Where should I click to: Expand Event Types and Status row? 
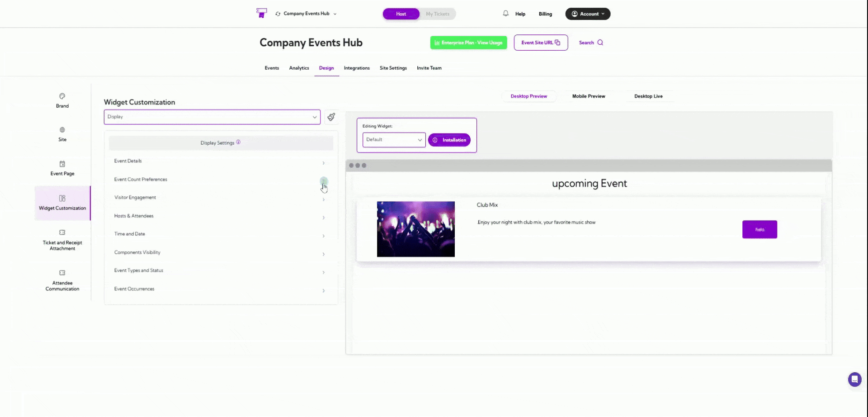coord(221,270)
